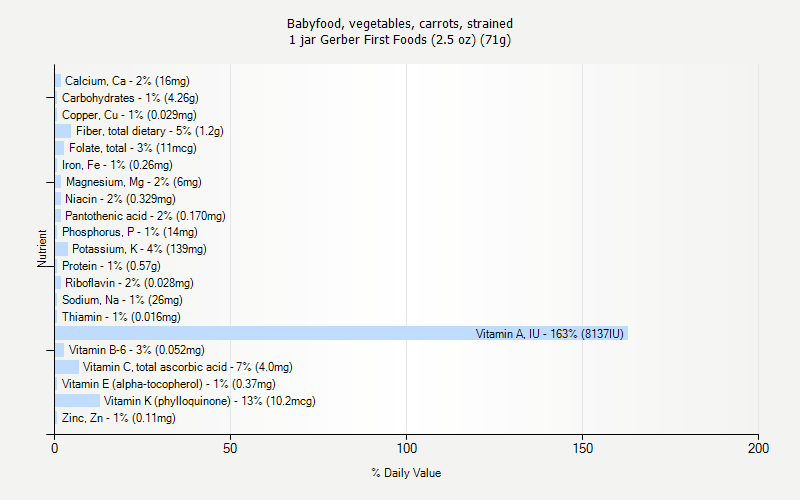Click 'Potassium, K - 4% (139mg)' label

pos(139,248)
